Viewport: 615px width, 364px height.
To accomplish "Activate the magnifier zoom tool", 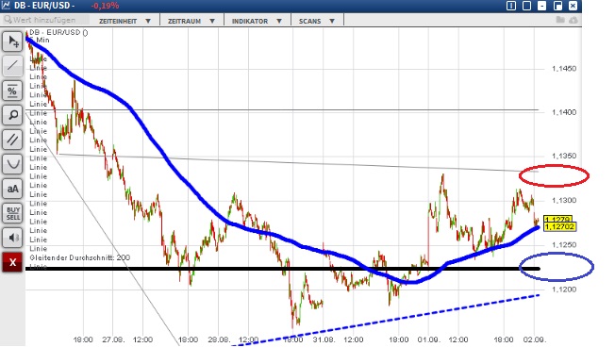I will coord(12,115).
